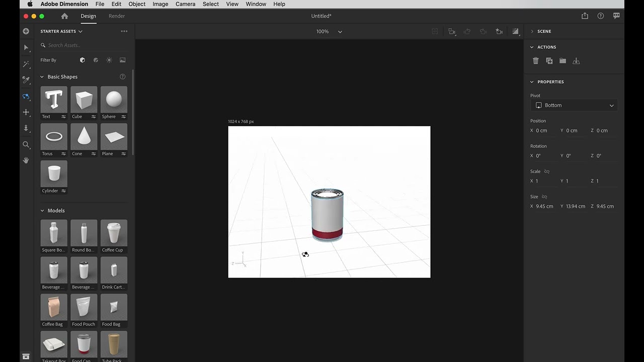Open the Pivot Bottom dropdown
Viewport: 644px width, 362px height.
(x=574, y=105)
